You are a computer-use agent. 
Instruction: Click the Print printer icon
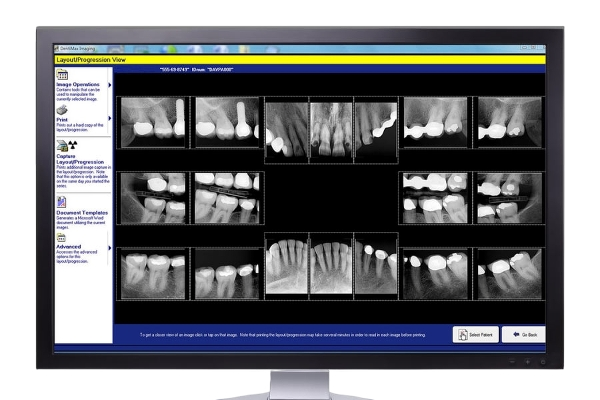click(x=62, y=110)
